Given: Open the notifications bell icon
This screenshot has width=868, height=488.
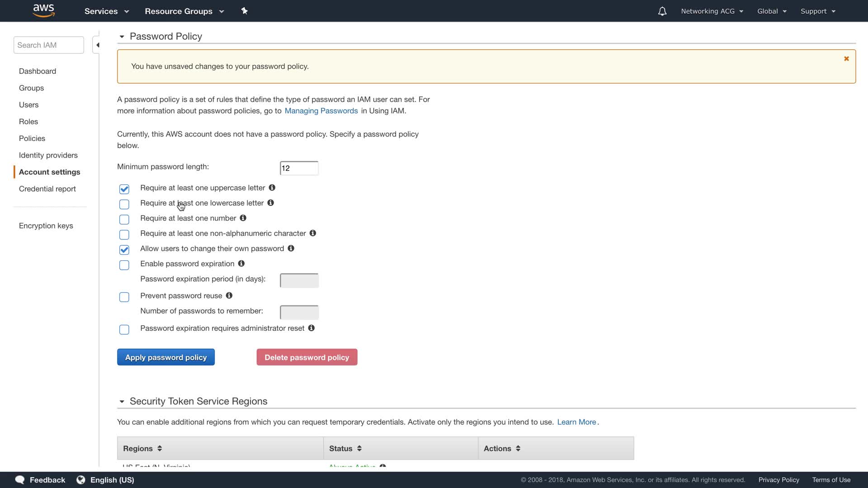Looking at the screenshot, I should (x=662, y=11).
